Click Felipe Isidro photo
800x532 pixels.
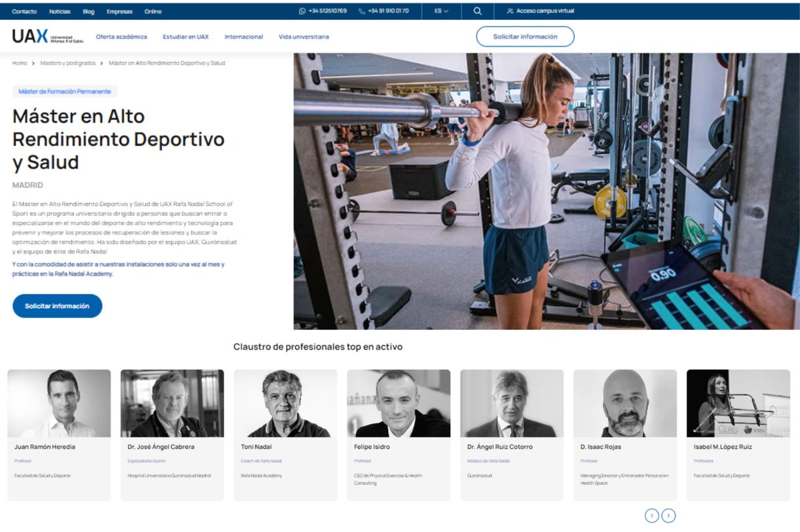coord(399,403)
